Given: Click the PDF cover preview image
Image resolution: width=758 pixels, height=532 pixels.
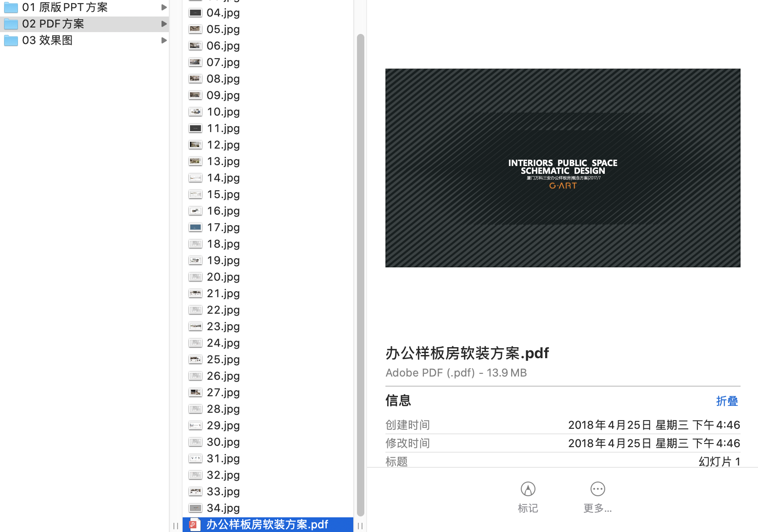Looking at the screenshot, I should [563, 168].
